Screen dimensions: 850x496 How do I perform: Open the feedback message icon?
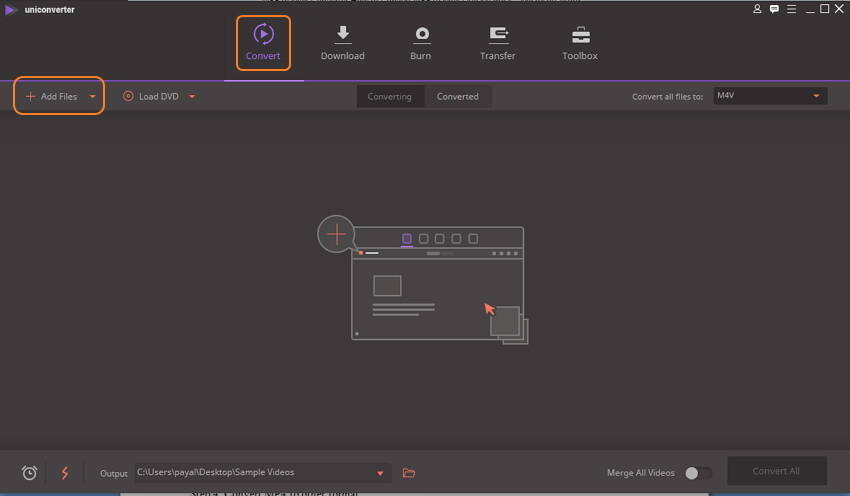(x=774, y=9)
